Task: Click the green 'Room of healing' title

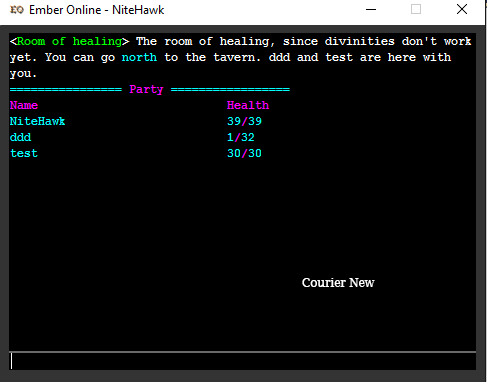Action: pyautogui.click(x=69, y=42)
